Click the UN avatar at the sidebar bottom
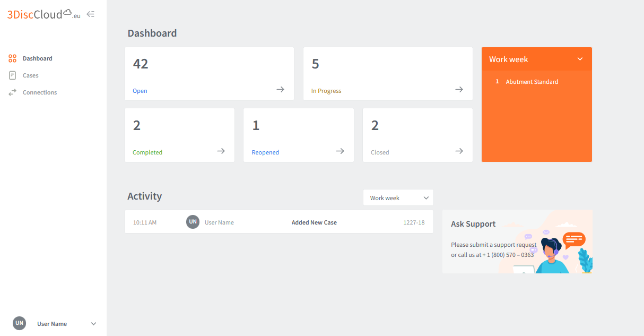The height and width of the screenshot is (336, 644). pos(20,323)
